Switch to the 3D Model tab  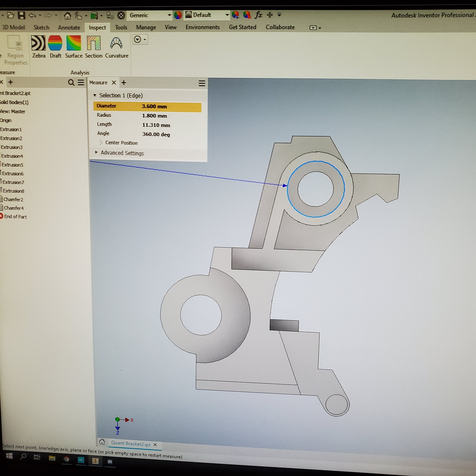13,27
